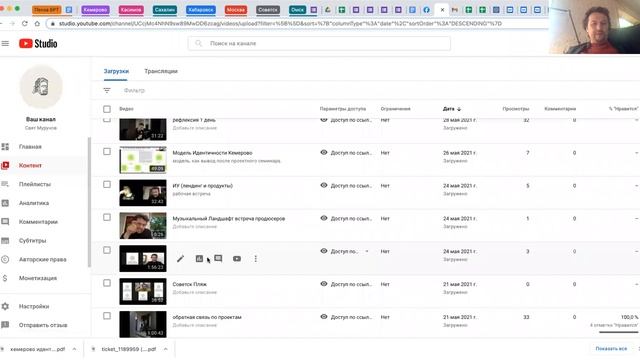Open 'Субтитры' in the sidebar

[32, 240]
